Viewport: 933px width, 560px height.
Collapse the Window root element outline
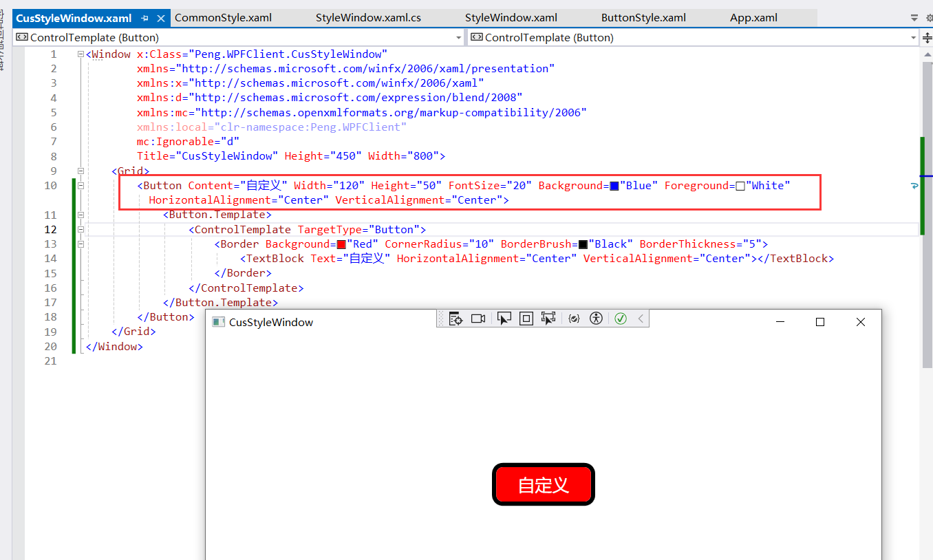(x=81, y=54)
